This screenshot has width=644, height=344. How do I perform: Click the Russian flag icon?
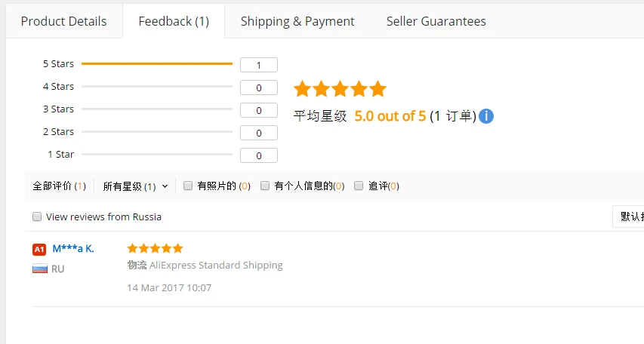(40, 269)
